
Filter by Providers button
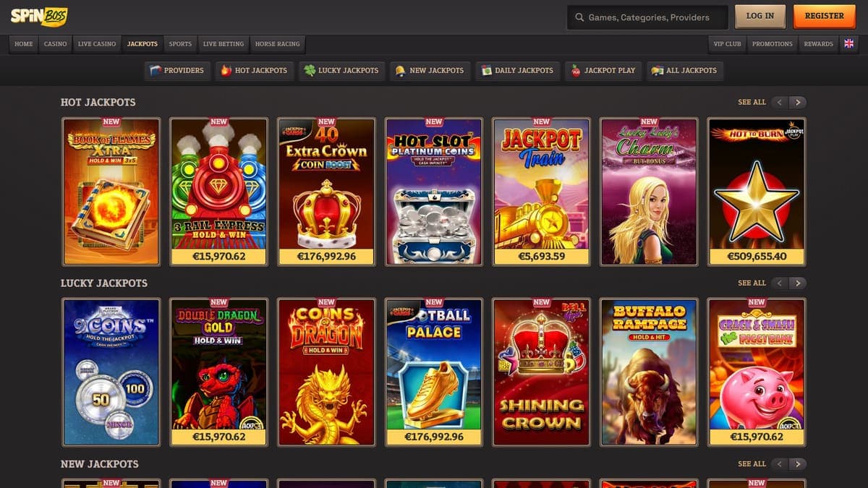point(177,70)
